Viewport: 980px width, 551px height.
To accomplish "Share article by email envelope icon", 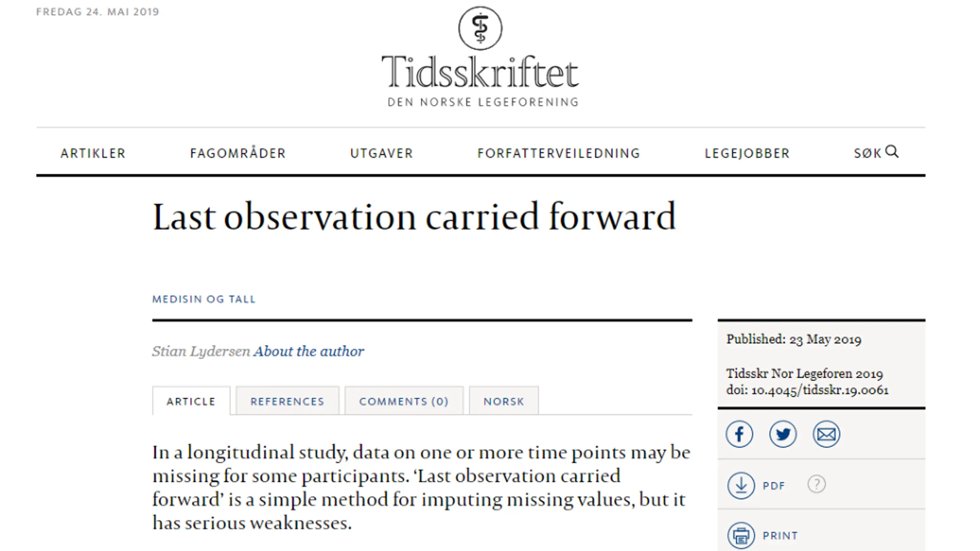I will tap(826, 434).
